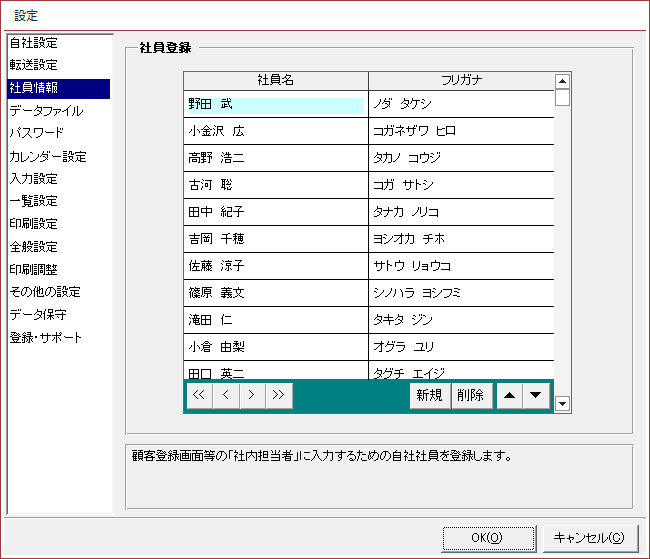Move selected employee up with ▲ button

(509, 395)
